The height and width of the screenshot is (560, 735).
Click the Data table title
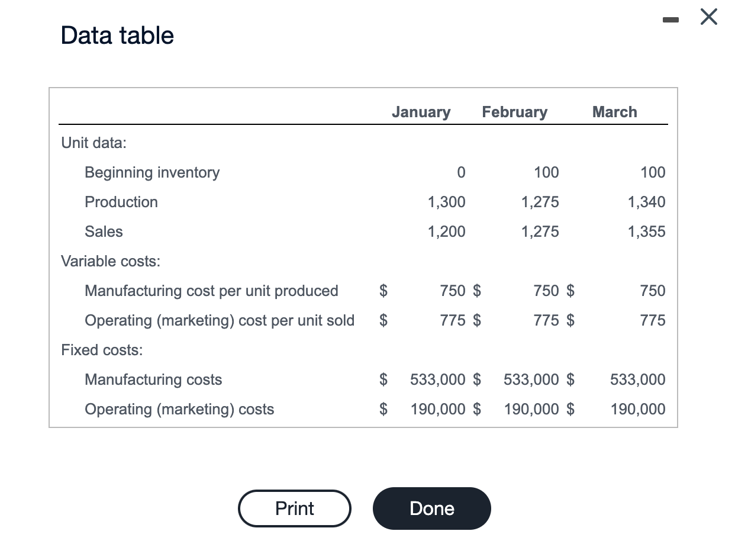117,36
